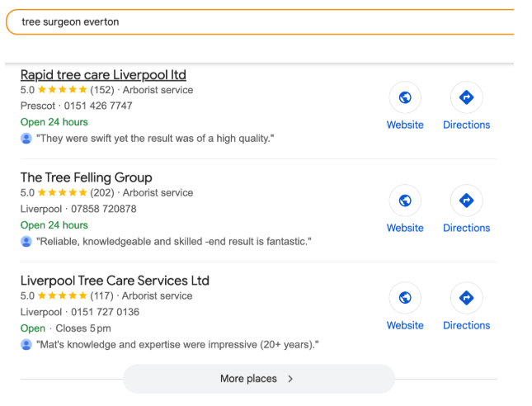Open the Rapid tree care Liverpool Ltd listing
Screen dimensions: 532x406
click(x=103, y=74)
